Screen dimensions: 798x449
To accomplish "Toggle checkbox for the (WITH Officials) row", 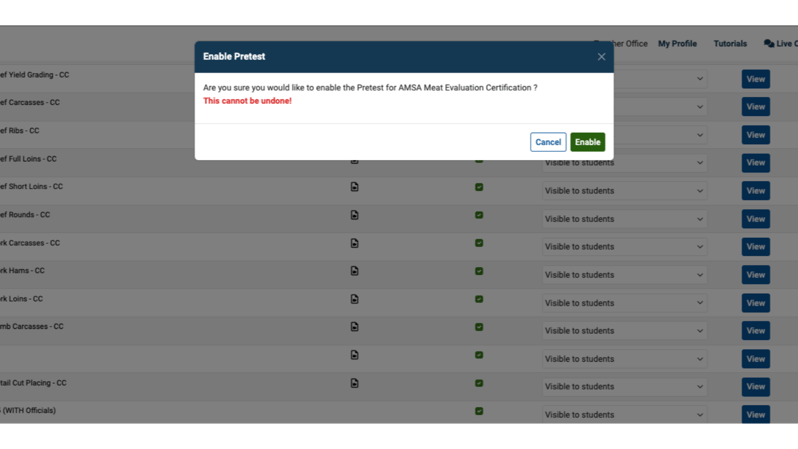I will pyautogui.click(x=479, y=411).
